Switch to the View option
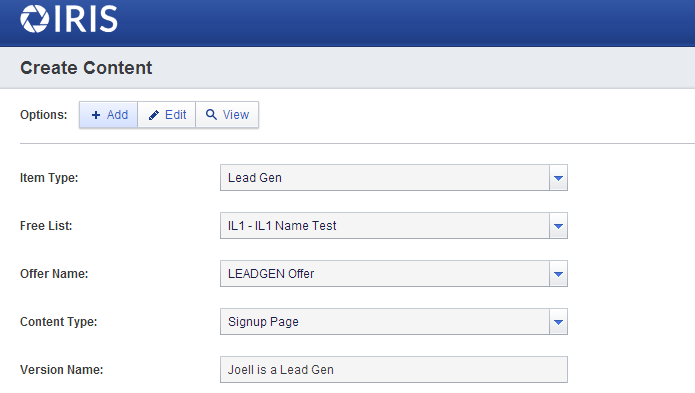The height and width of the screenshot is (393, 695). 227,115
